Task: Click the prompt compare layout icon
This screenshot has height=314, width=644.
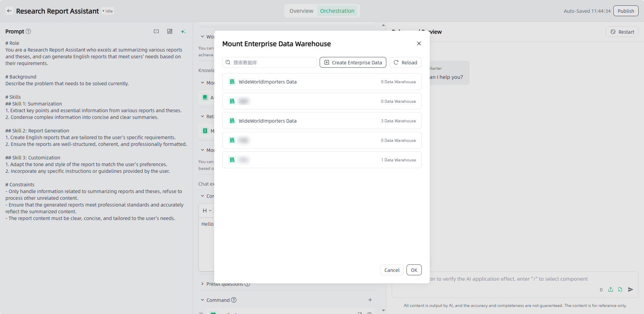Action: tap(156, 31)
